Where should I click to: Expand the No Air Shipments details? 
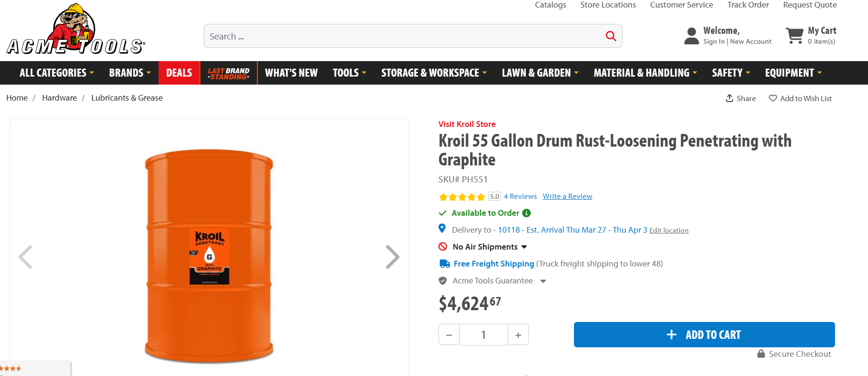pyautogui.click(x=524, y=247)
